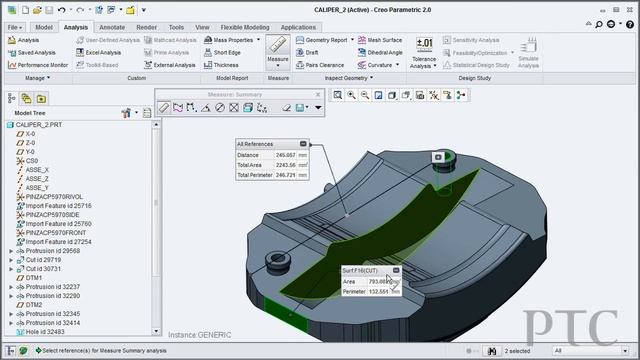The image size is (640, 360).
Task: Switch to the Model tab
Action: [44, 27]
